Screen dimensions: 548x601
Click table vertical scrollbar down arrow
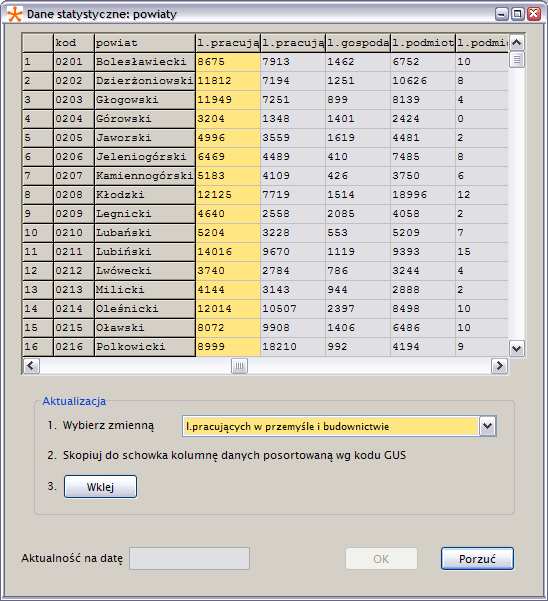517,348
